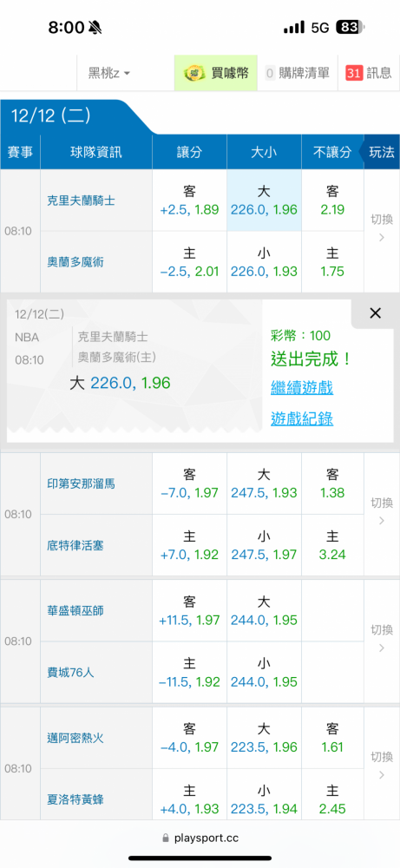The height and width of the screenshot is (868, 400).
Task: Click the 大小 column header
Action: point(264,152)
